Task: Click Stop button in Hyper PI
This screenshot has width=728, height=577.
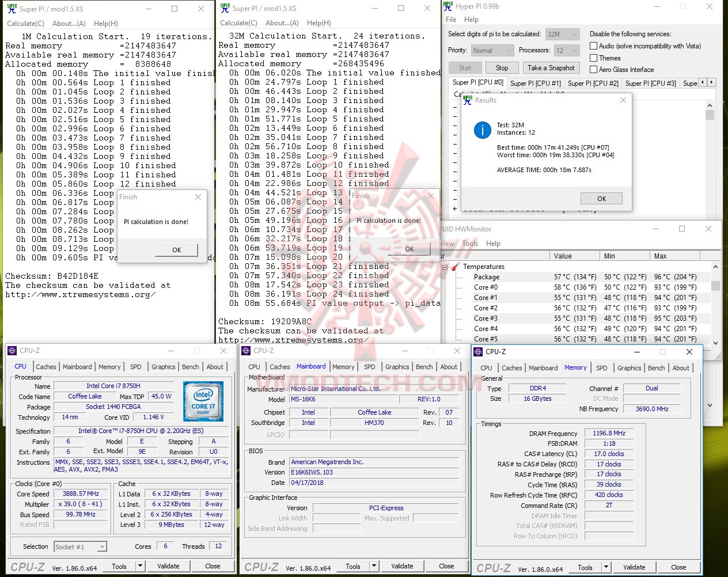Action: tap(502, 68)
